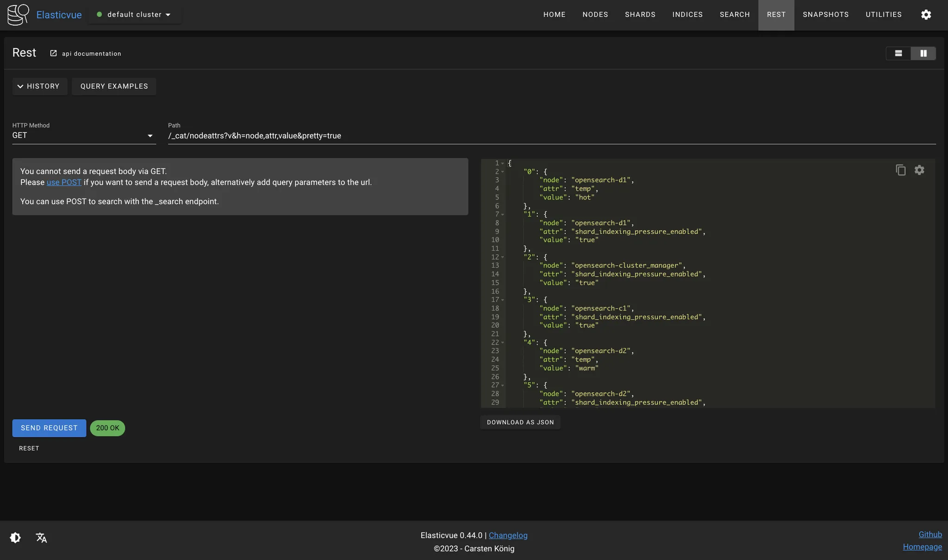
Task: Switch to side-by-side column layout view
Action: coord(923,54)
